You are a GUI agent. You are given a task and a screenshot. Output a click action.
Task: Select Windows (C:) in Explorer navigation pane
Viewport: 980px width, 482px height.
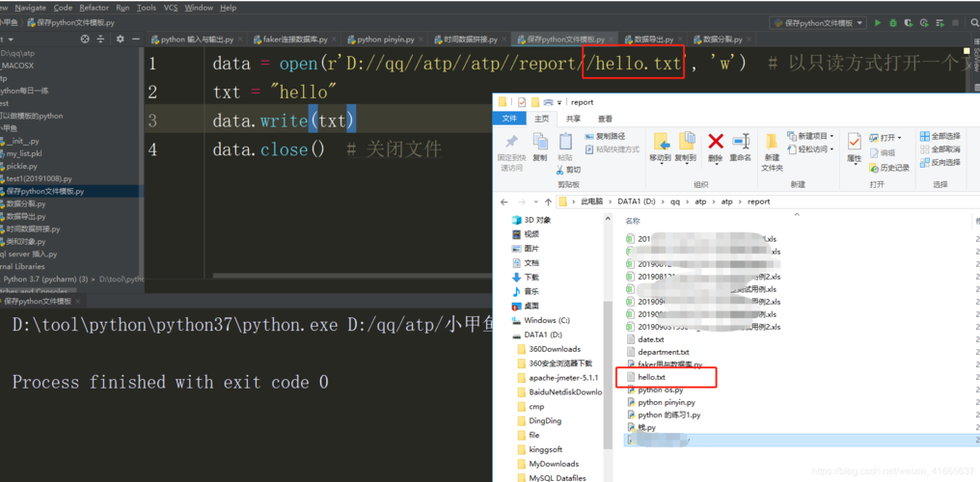point(547,320)
